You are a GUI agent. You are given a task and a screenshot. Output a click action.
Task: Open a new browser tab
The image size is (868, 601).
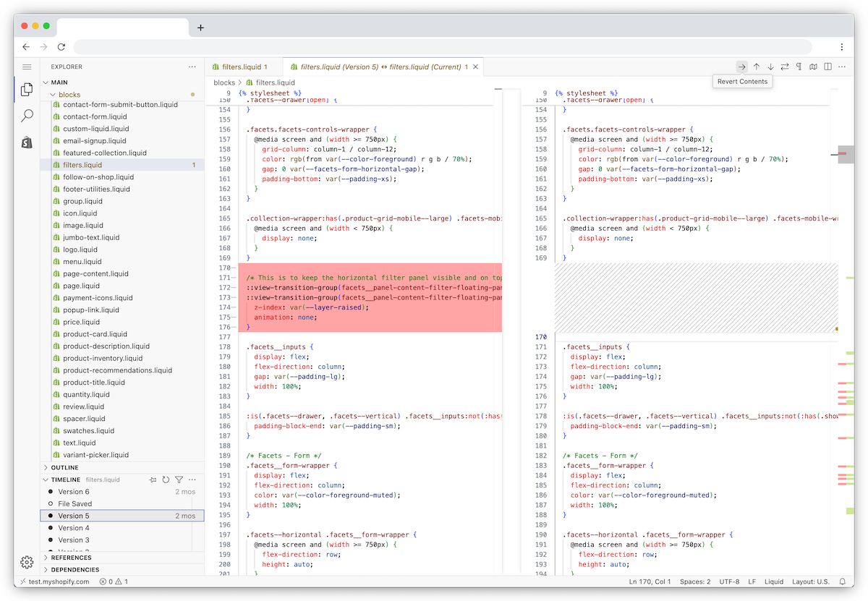click(x=200, y=27)
